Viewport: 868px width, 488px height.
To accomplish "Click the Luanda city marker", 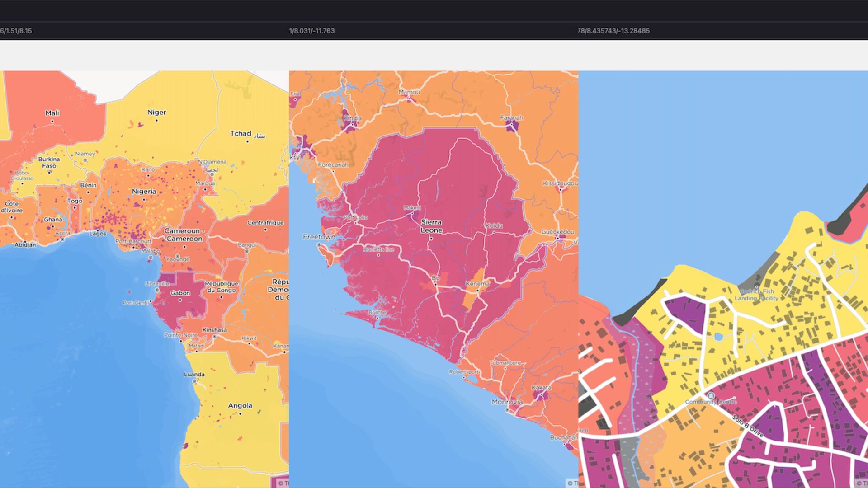I will [x=194, y=381].
